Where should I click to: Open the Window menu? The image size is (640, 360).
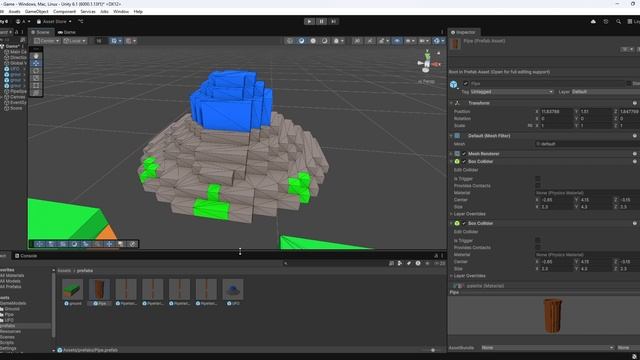click(121, 11)
